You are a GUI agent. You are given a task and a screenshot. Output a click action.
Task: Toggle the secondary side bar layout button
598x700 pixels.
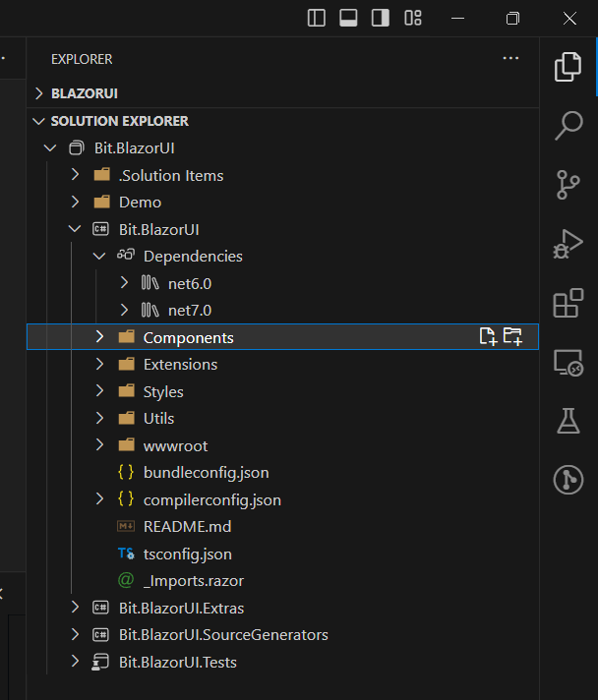point(381,19)
